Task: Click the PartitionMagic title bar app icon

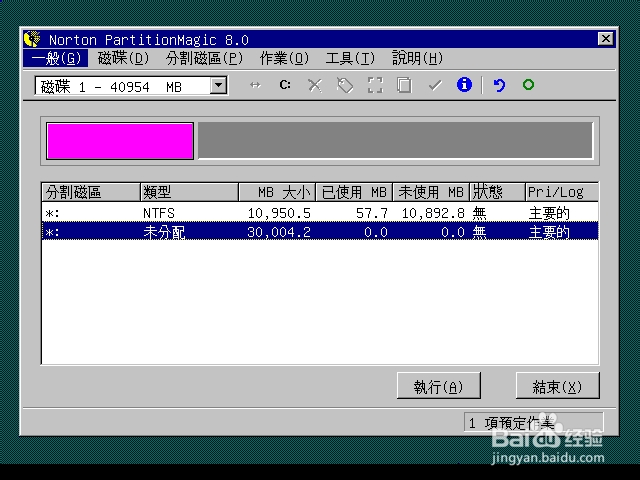Action: coord(33,39)
